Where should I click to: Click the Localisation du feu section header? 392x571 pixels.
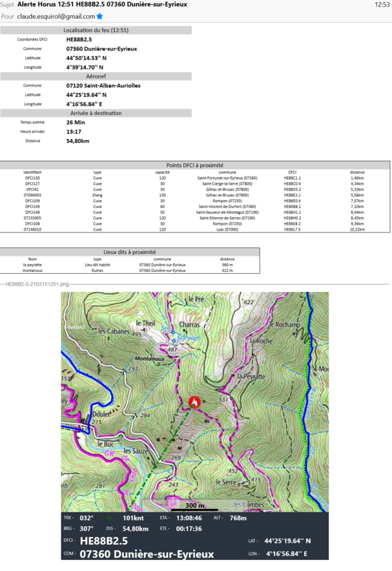(x=96, y=30)
